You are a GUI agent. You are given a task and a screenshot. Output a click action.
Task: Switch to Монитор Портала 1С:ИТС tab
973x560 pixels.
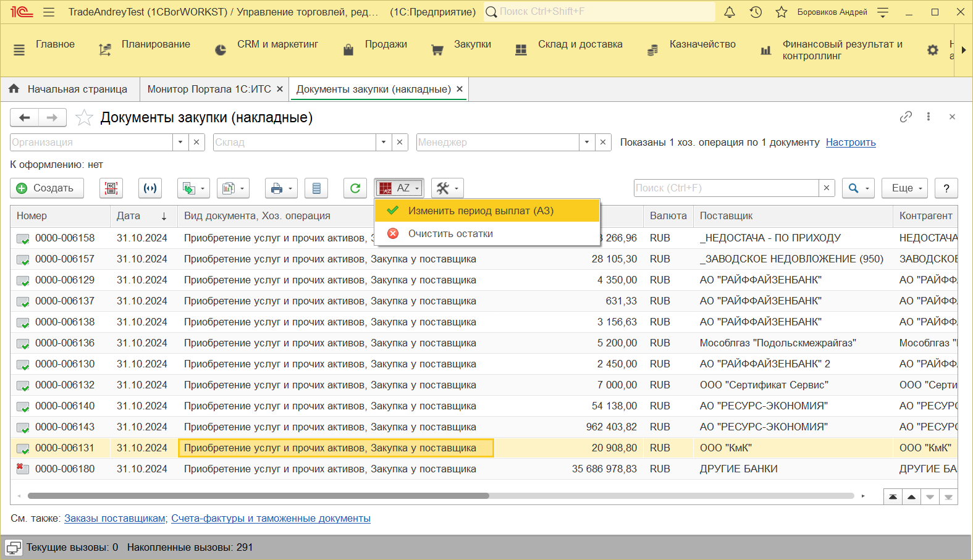(x=209, y=89)
